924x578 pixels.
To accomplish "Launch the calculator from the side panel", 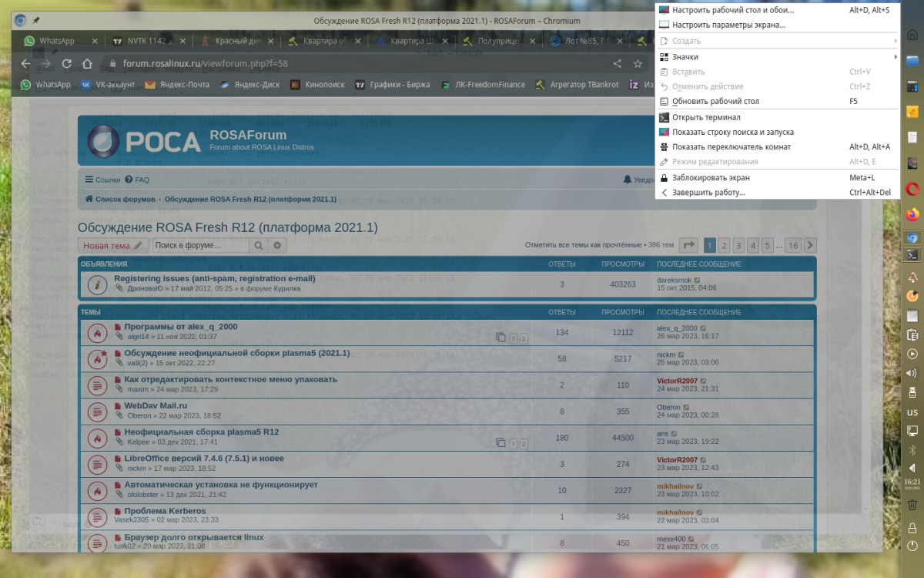I will [912, 86].
